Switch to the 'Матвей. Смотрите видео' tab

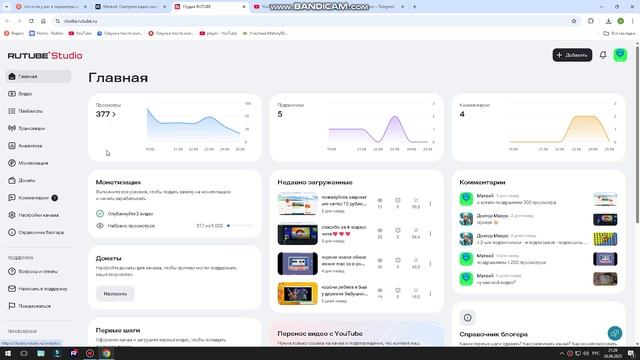point(131,7)
